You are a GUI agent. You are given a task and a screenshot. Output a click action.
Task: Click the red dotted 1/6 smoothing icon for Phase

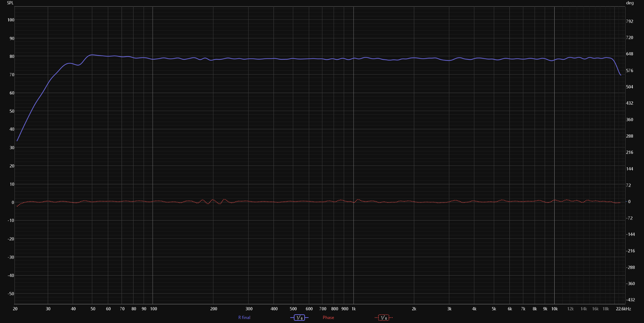click(384, 318)
